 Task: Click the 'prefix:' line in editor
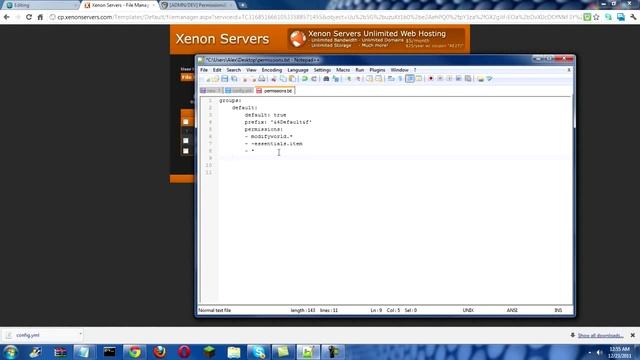[278, 122]
